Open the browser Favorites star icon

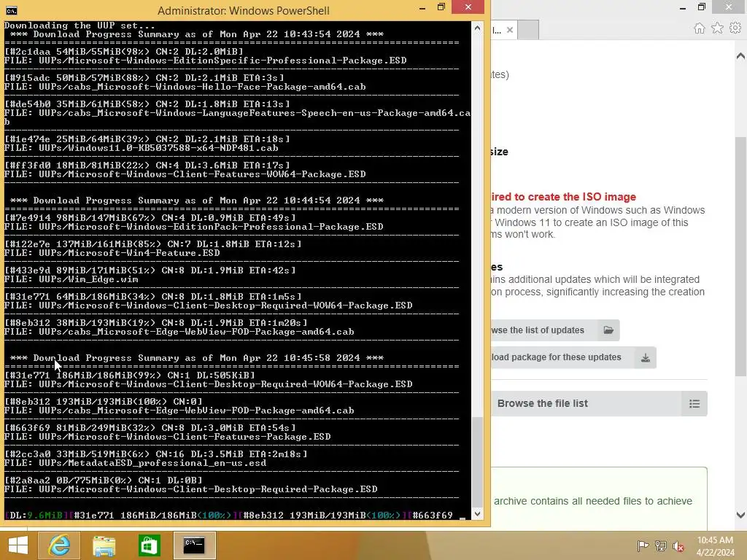pyautogui.click(x=718, y=28)
